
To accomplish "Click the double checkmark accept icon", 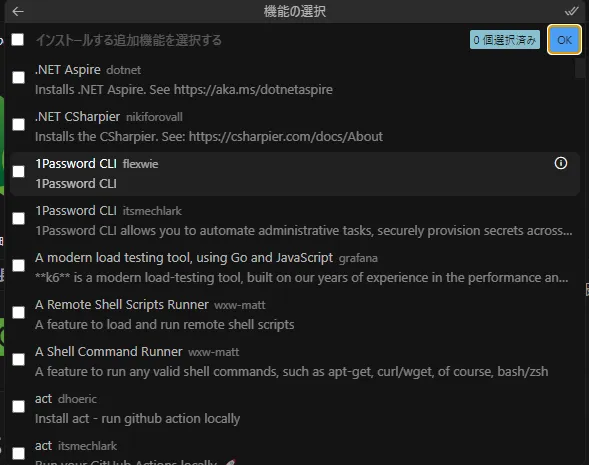I will click(x=571, y=11).
